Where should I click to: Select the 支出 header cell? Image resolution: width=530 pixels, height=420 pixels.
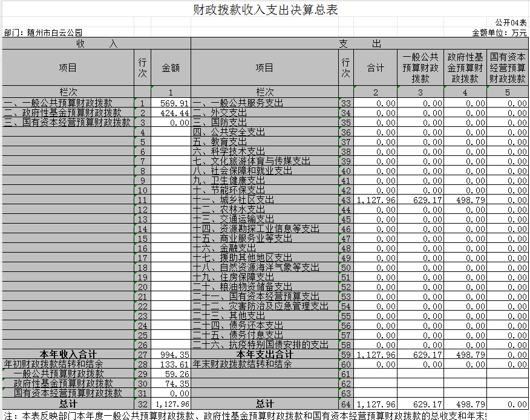click(359, 44)
